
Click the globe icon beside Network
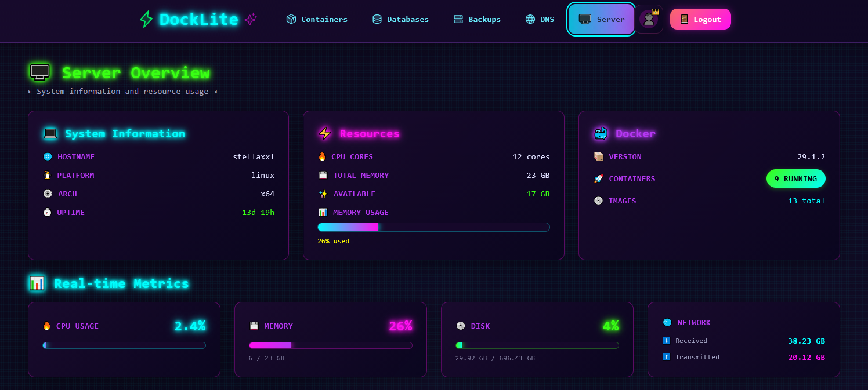pos(667,322)
